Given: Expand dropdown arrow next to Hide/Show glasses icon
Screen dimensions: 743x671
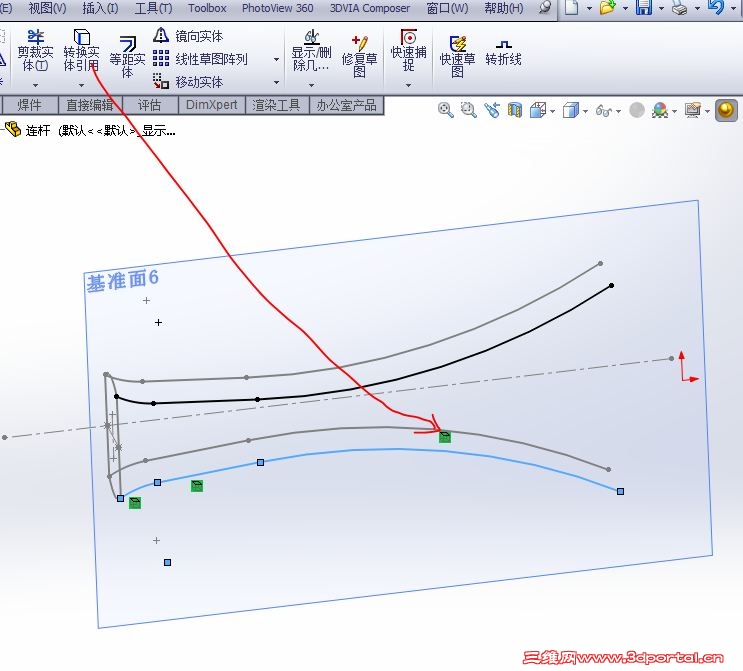Looking at the screenshot, I should [618, 112].
